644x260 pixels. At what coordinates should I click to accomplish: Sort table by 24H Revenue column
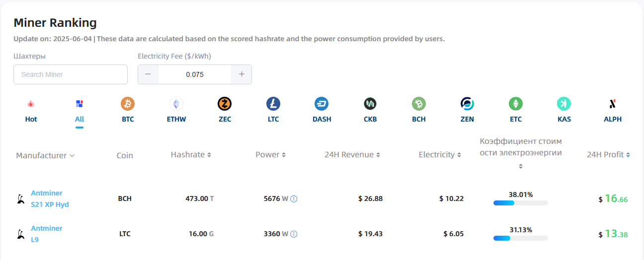click(352, 155)
